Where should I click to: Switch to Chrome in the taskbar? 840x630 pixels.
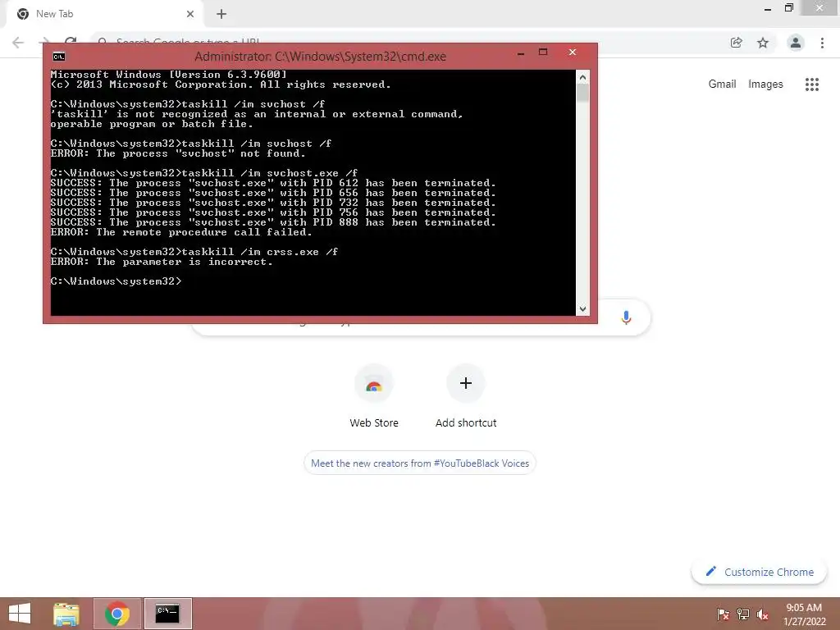117,614
